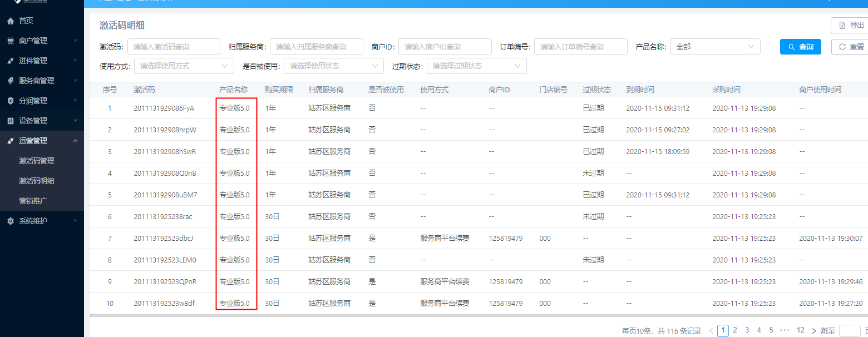The width and height of the screenshot is (868, 337).
Task: Click the 系统维护 gear icon
Action: [x=10, y=221]
